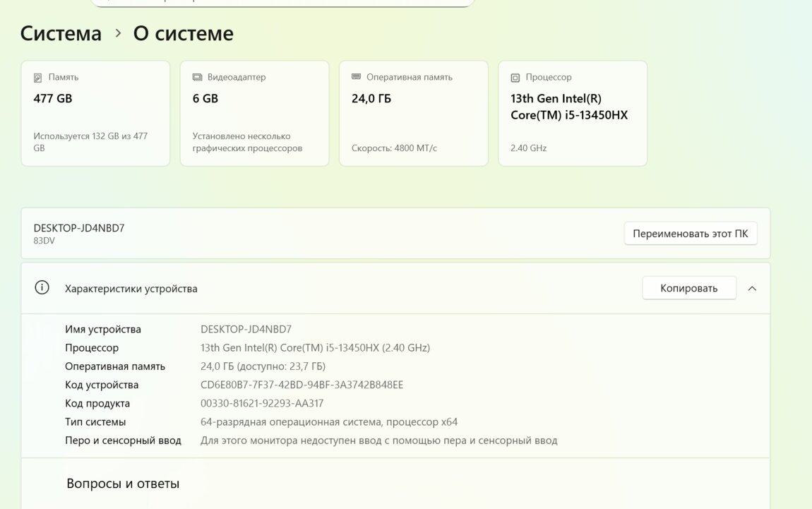This screenshot has width=812, height=509.
Task: Click the storage icon beside Память
Action: [x=38, y=77]
